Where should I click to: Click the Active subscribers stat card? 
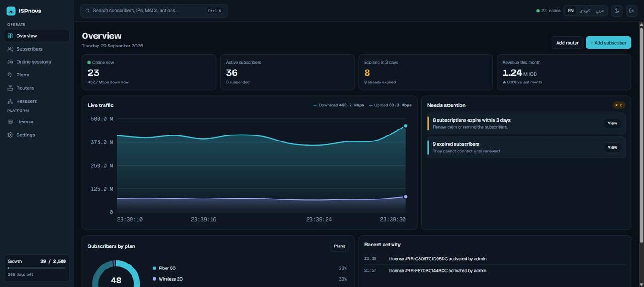pyautogui.click(x=287, y=72)
